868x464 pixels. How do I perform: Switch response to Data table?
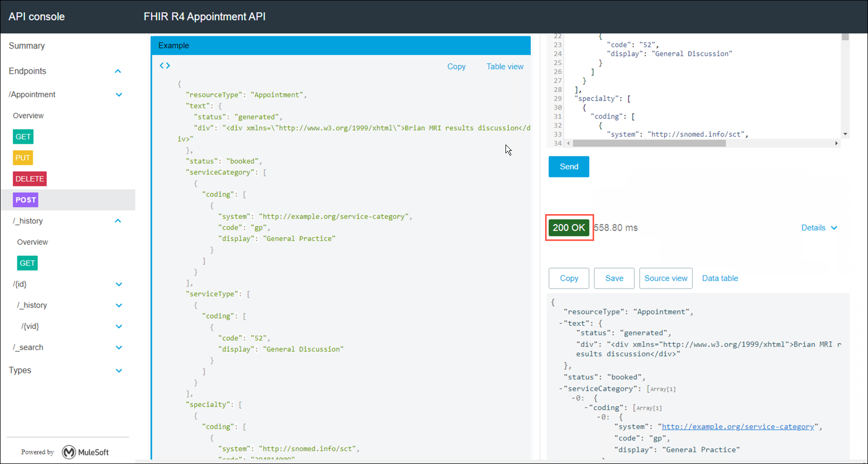coord(720,278)
